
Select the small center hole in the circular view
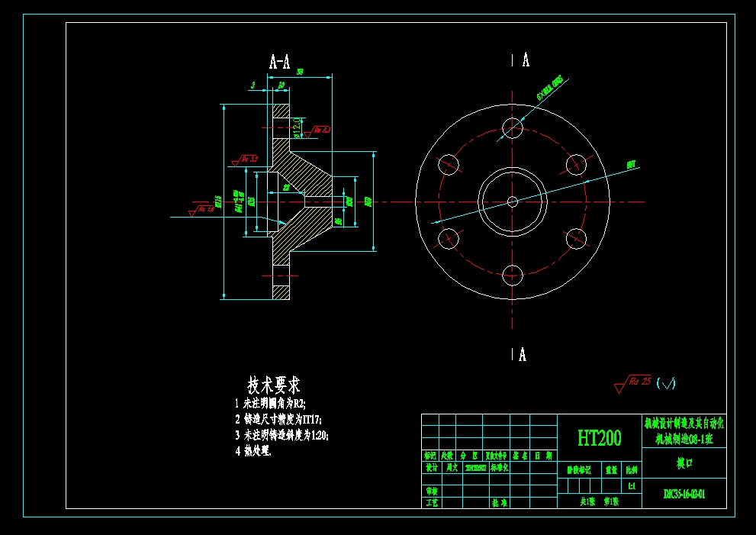[513, 201]
